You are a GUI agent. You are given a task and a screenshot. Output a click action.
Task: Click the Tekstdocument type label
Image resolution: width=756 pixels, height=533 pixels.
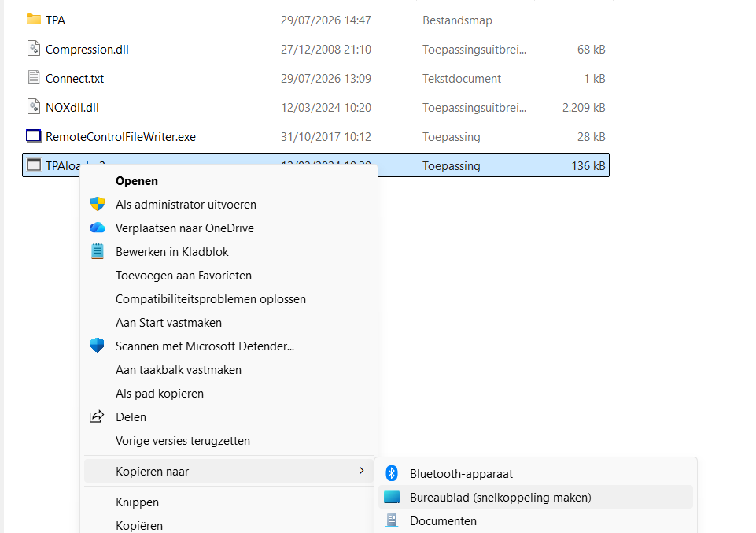click(462, 79)
